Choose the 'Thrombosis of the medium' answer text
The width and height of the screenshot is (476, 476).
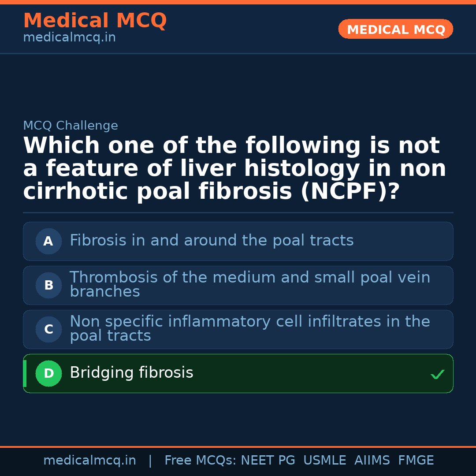point(249,284)
